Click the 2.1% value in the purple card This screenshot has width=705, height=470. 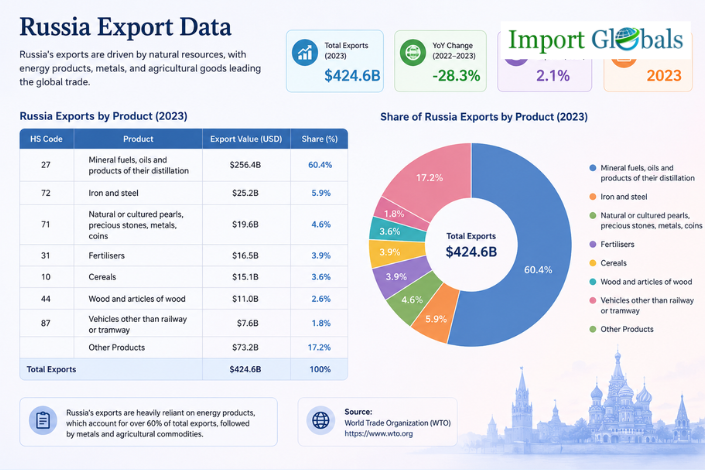coord(553,76)
